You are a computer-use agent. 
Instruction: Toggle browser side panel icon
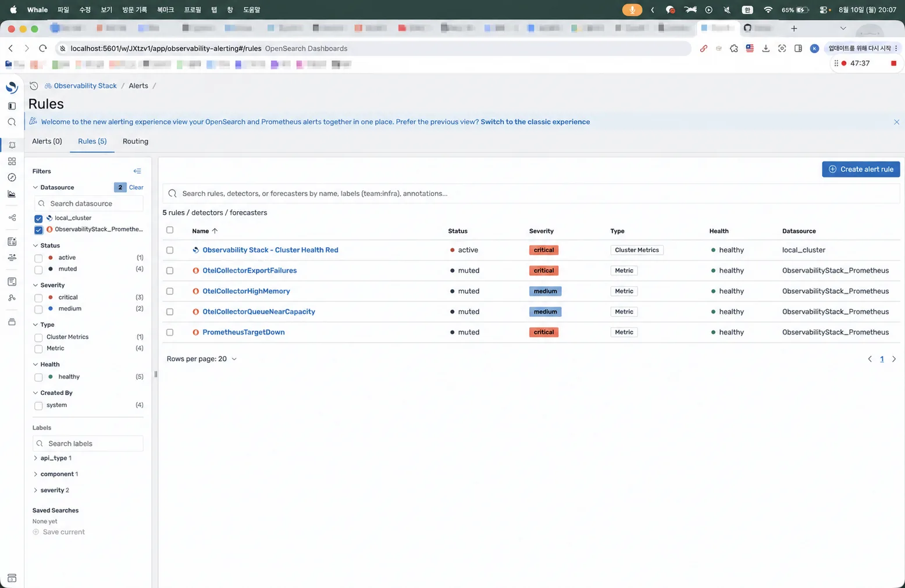798,48
